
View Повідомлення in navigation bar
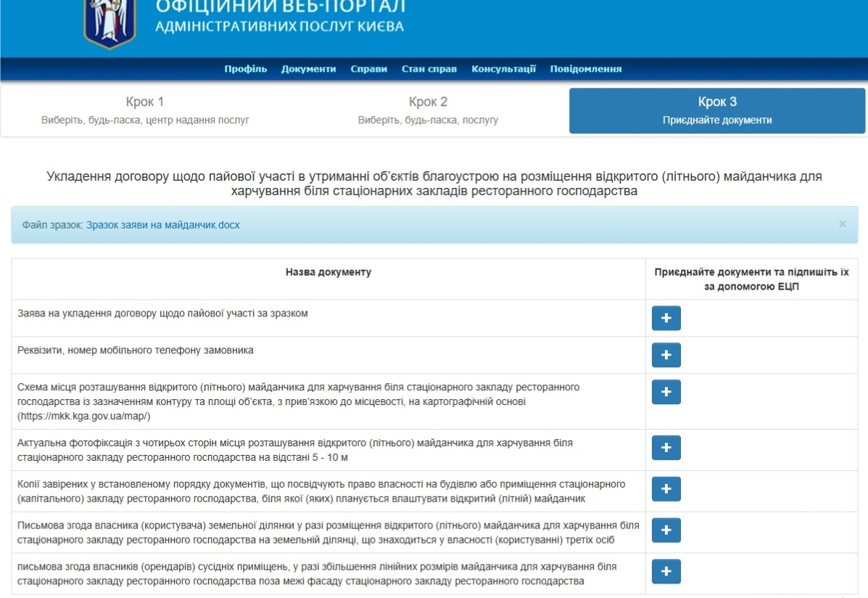pyautogui.click(x=585, y=69)
